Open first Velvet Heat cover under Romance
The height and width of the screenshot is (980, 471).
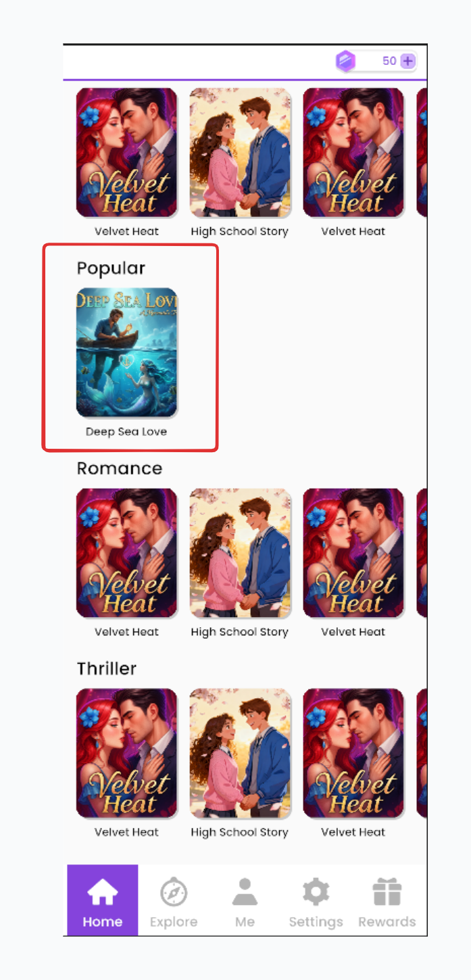point(126,553)
